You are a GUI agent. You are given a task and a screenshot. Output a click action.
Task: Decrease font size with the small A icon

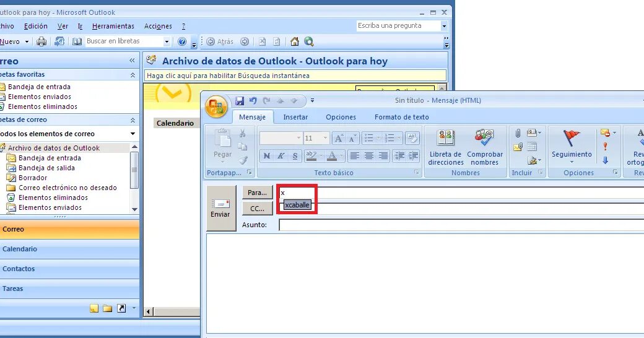(x=352, y=138)
